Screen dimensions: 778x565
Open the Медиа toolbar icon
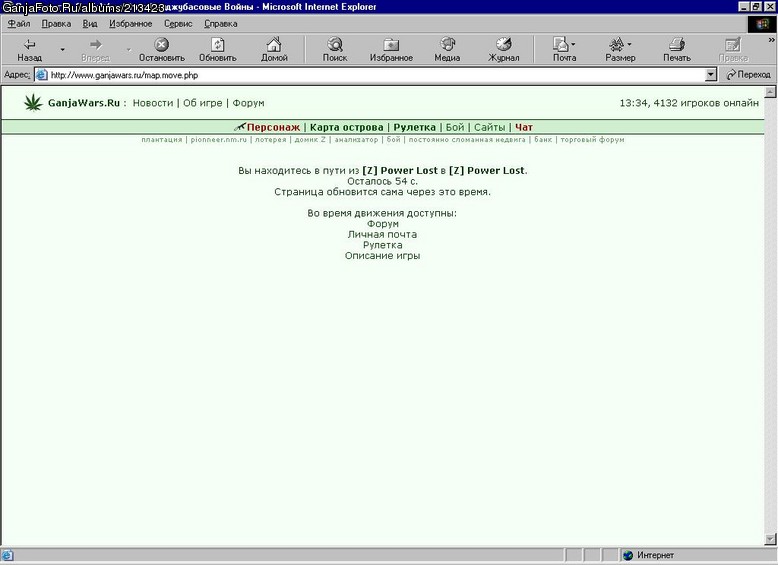point(447,45)
